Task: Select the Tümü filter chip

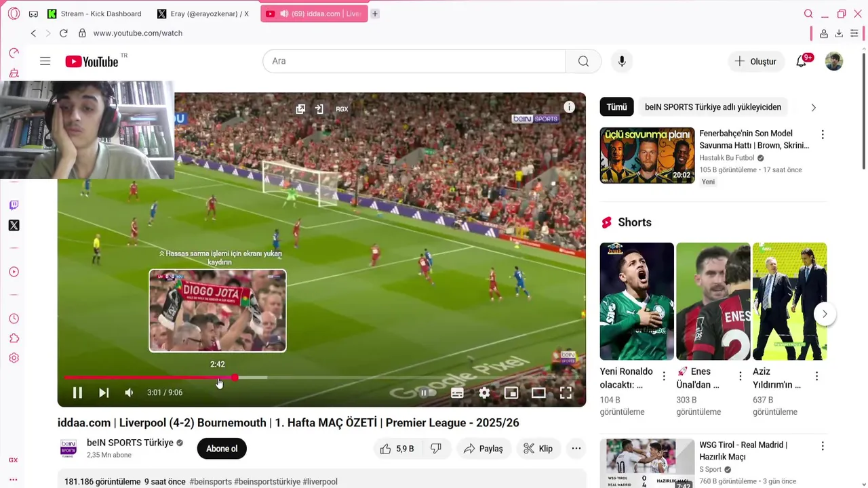Action: (616, 107)
